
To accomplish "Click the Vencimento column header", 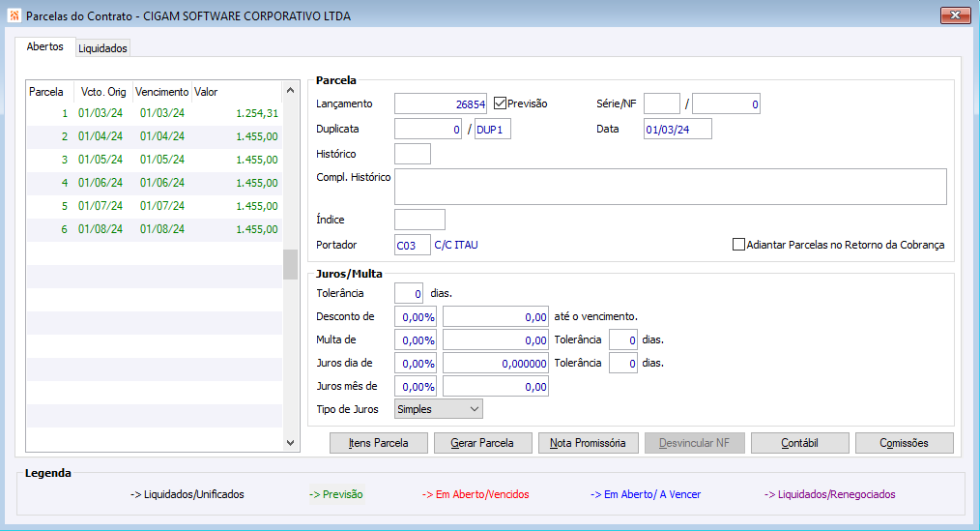I will (161, 92).
